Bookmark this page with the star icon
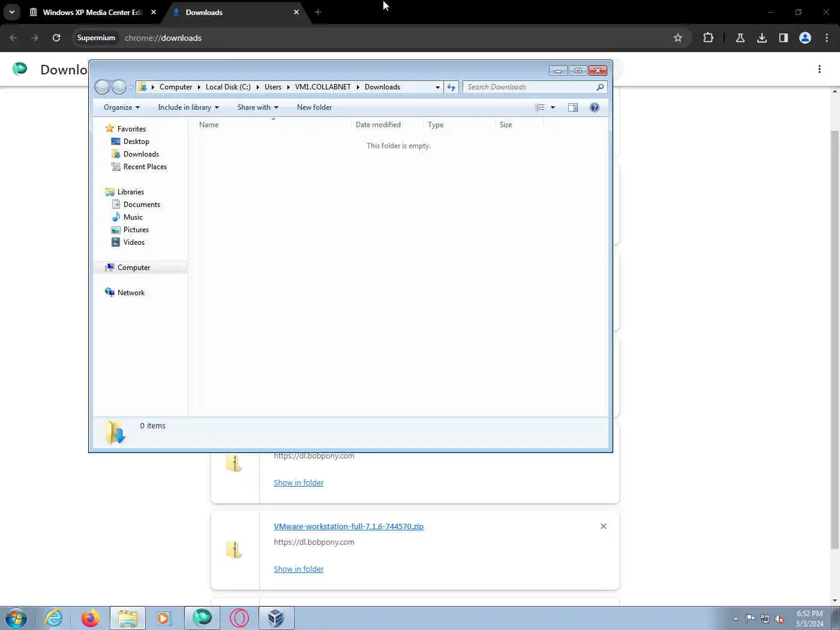This screenshot has width=840, height=630. point(678,38)
